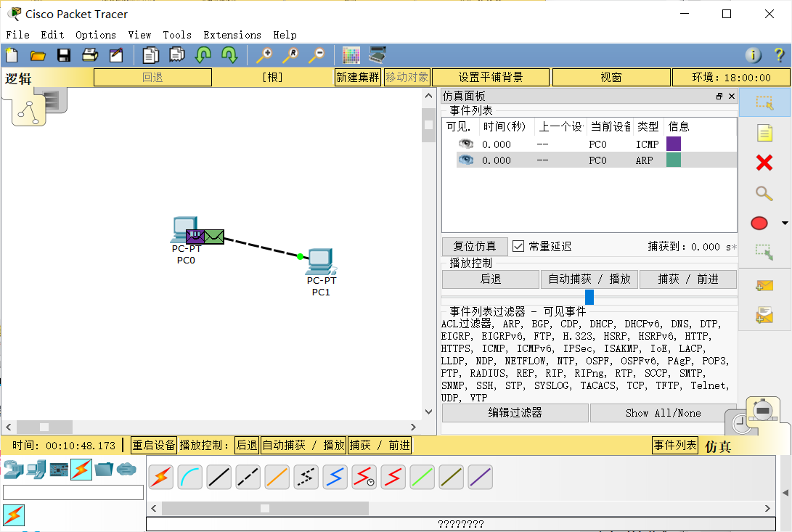The width and height of the screenshot is (792, 532).
Task: Click Show All/None button
Action: (x=664, y=413)
